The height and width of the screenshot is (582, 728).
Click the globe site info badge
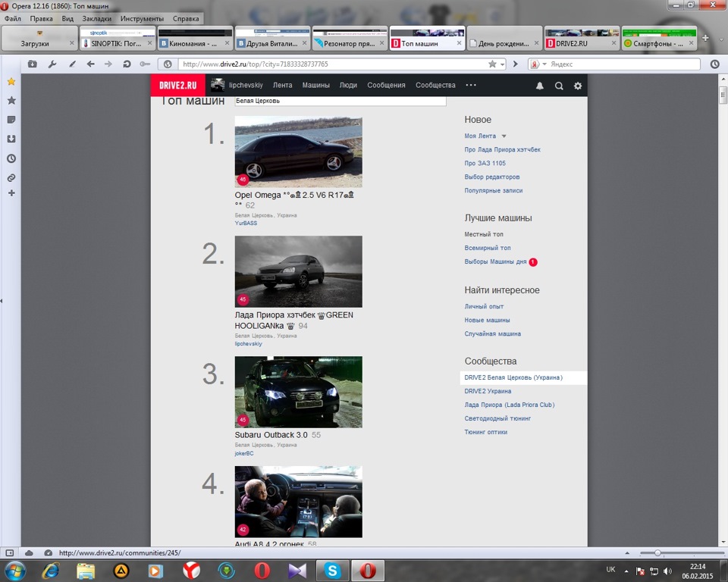click(x=168, y=64)
